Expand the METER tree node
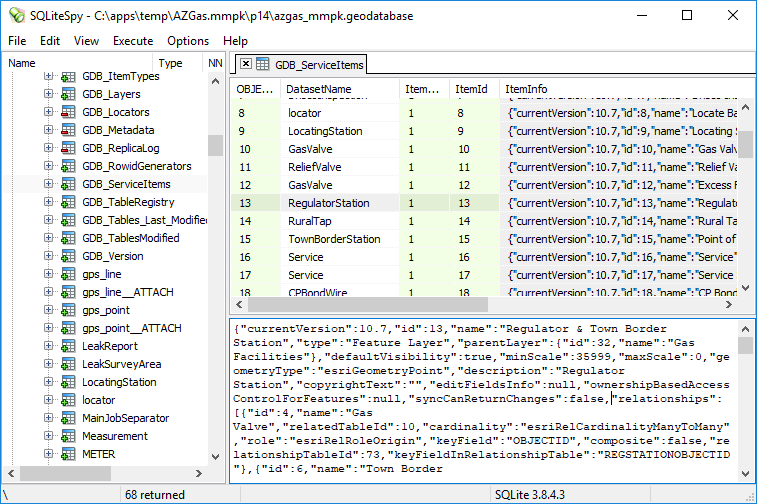This screenshot has width=757, height=504. tap(48, 454)
